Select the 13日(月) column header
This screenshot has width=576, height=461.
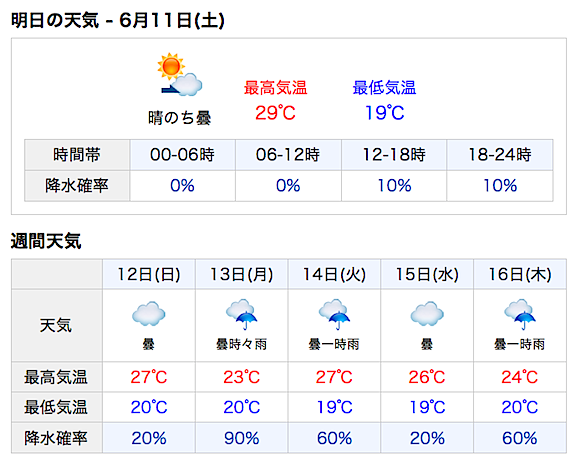tap(242, 274)
